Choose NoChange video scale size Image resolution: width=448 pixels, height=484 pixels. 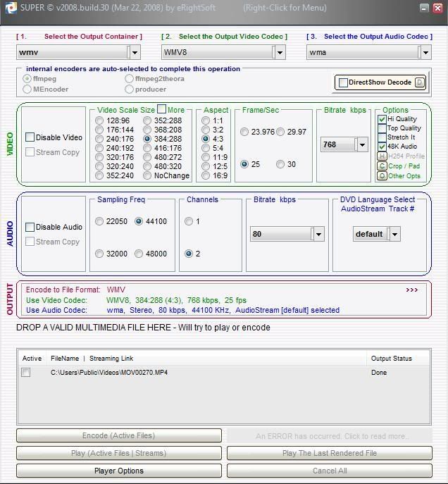tap(147, 175)
